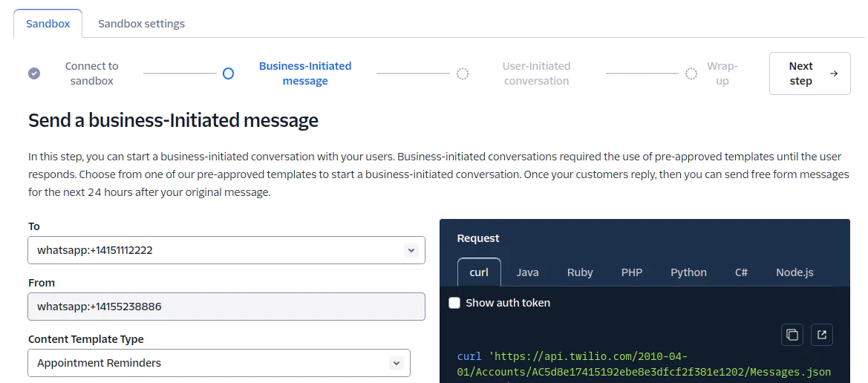Go to User-Initiated conversation step
This screenshot has height=383, width=868.
[536, 73]
